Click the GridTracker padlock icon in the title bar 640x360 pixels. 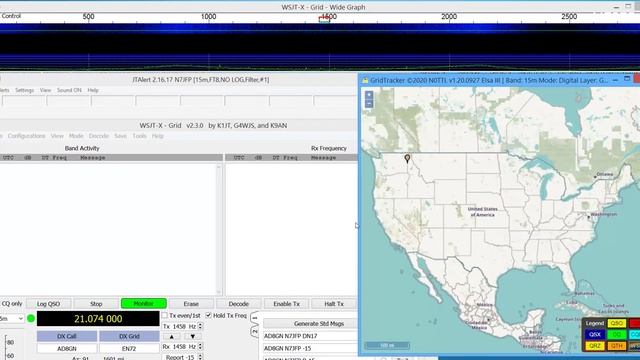(365, 80)
